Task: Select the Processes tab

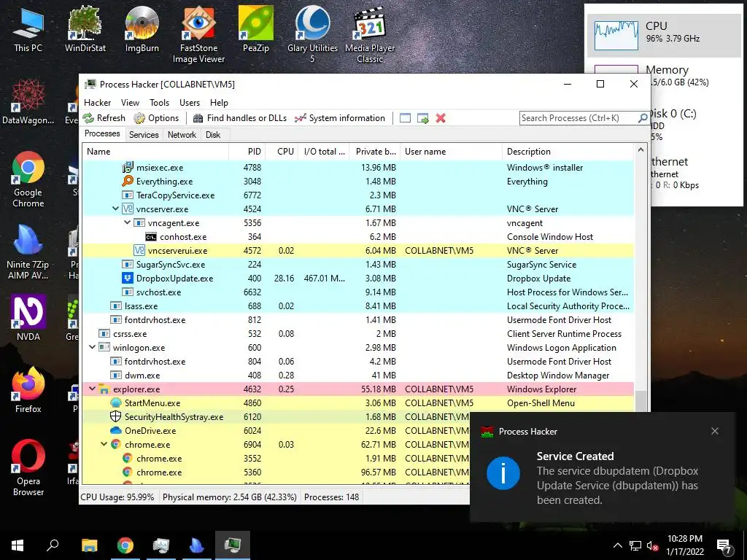Action: 102,134
